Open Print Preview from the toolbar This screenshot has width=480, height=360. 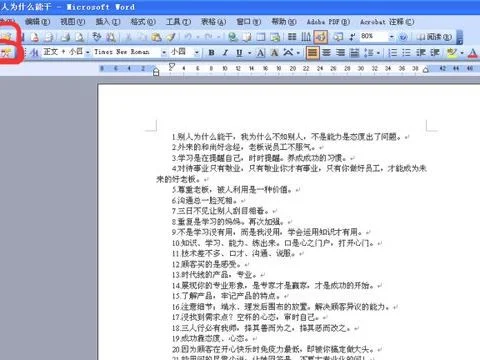coord(79,37)
